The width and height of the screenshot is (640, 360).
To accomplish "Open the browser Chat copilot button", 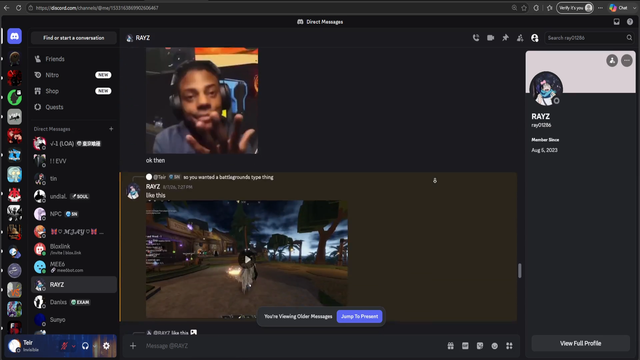I will (618, 8).
